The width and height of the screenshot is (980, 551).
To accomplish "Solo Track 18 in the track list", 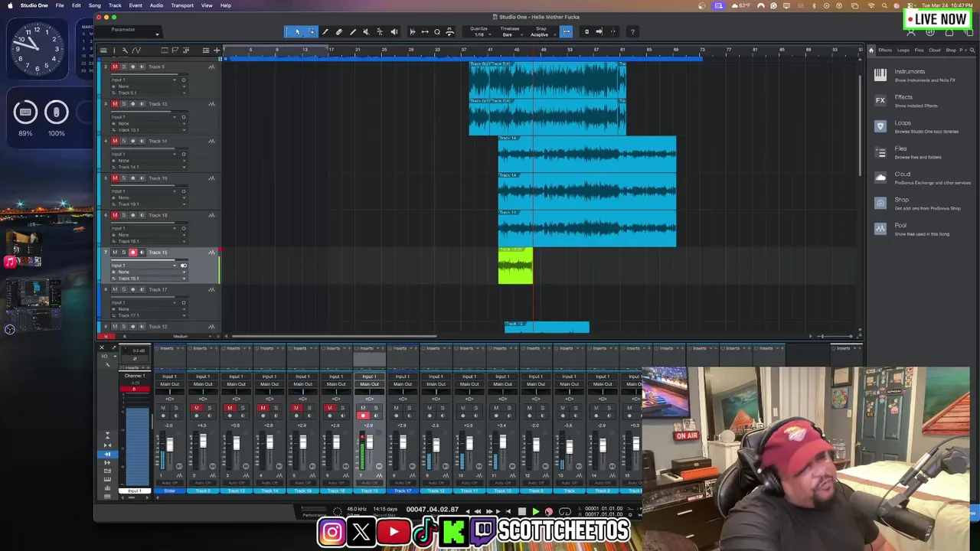I will [x=124, y=215].
